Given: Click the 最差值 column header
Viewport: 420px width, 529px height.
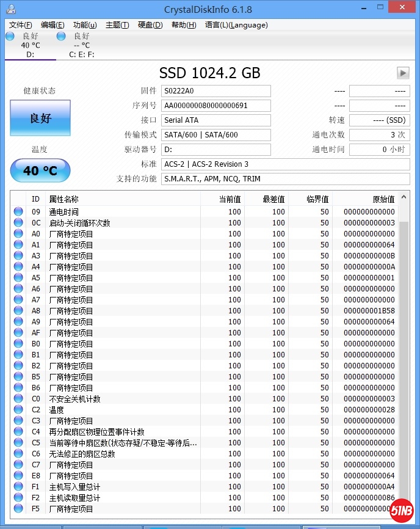Looking at the screenshot, I should tap(267, 199).
